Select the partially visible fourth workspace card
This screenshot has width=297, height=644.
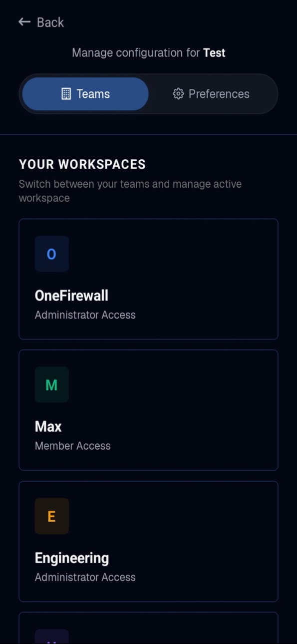point(148,628)
